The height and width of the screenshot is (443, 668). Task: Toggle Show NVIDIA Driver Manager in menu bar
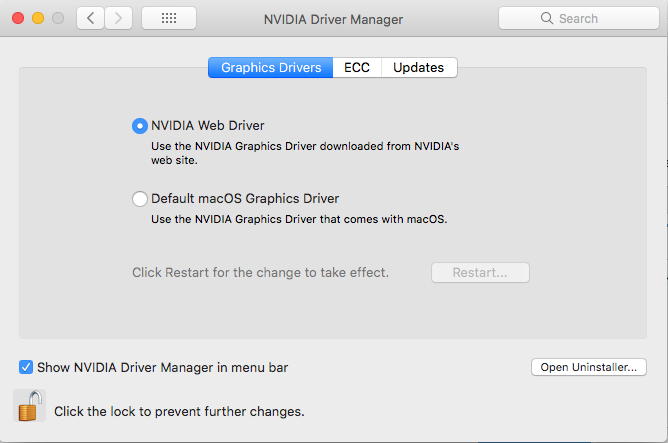coord(26,367)
